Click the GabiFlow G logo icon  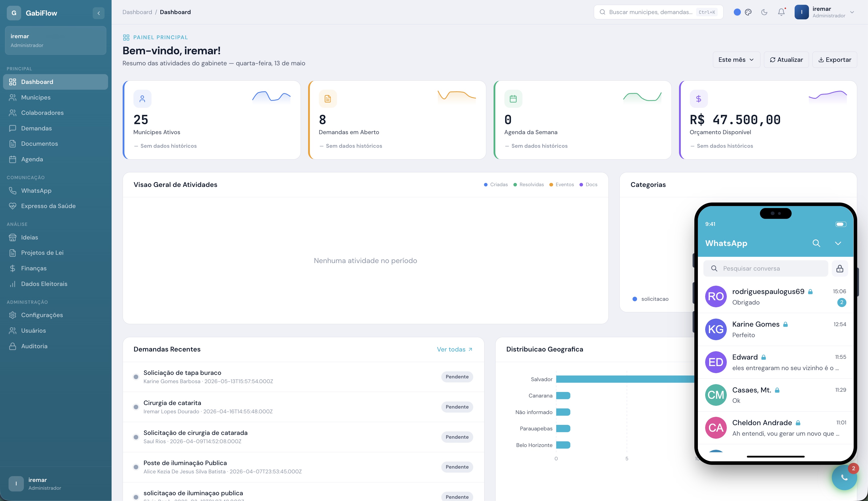pyautogui.click(x=14, y=13)
